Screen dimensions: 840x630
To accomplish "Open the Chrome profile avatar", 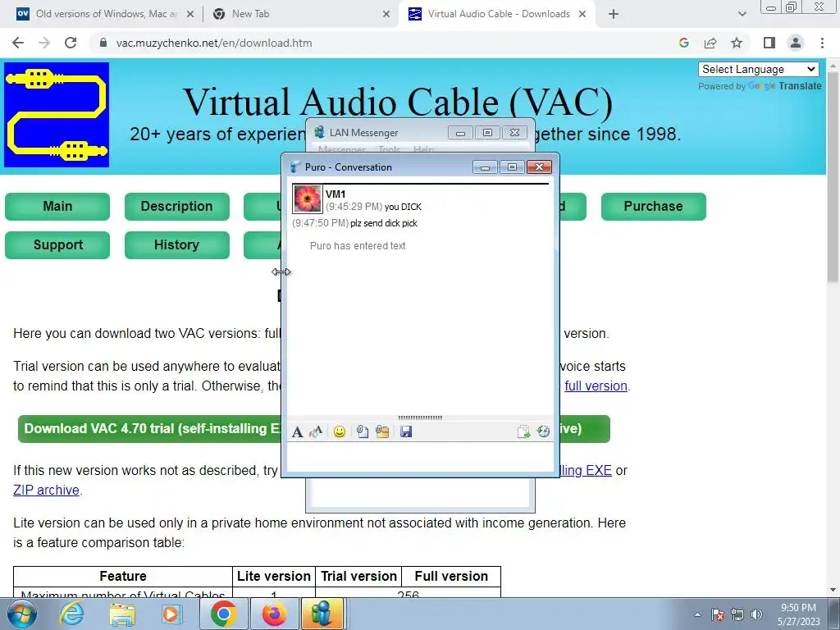I will (796, 43).
